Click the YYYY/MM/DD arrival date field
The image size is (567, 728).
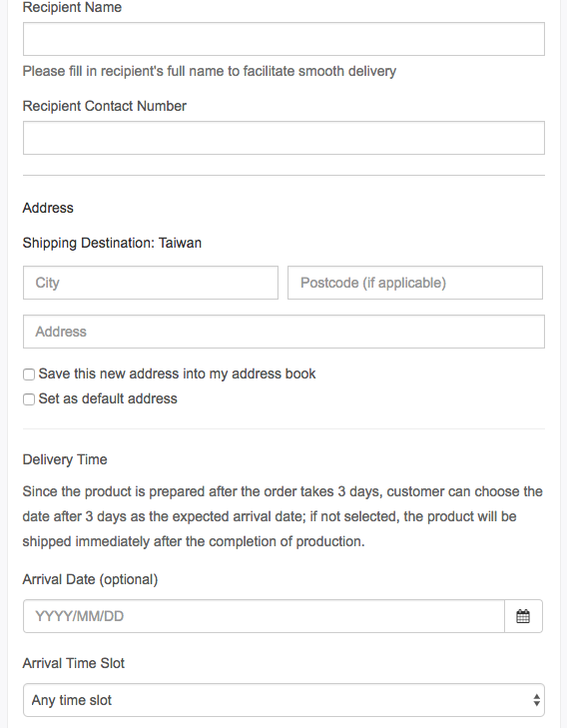click(x=264, y=616)
